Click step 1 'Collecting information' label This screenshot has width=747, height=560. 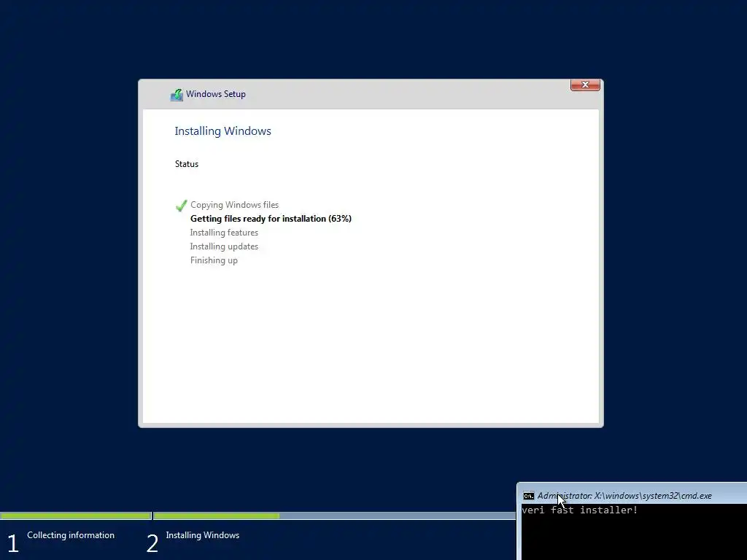tap(71, 535)
